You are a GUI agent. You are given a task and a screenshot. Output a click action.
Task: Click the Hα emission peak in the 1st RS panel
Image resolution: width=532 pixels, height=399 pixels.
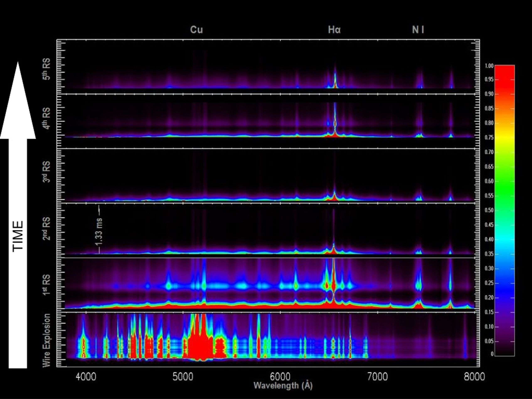coord(333,284)
